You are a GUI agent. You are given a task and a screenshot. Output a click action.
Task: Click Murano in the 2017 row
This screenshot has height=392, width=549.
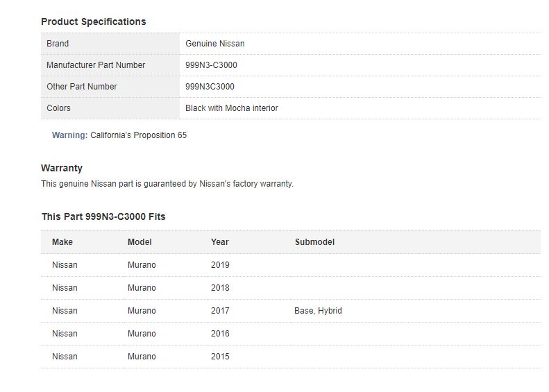pyautogui.click(x=142, y=311)
